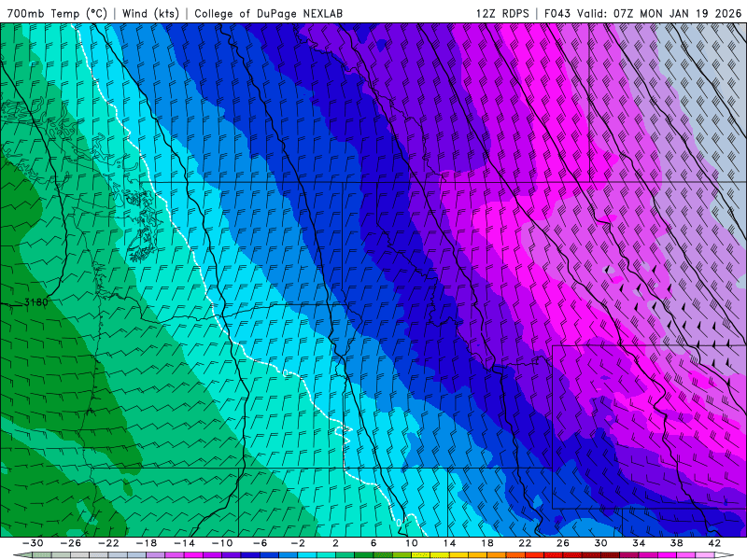Click the '700mb Temp (°C)' title text
This screenshot has width=747, height=560.
tap(57, 13)
